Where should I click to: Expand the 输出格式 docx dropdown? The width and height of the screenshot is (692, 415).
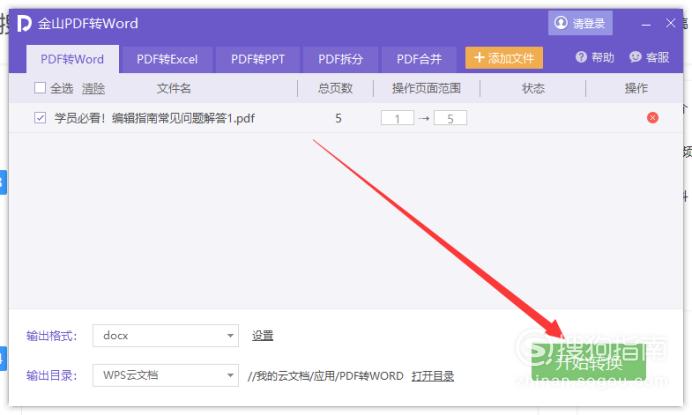[x=165, y=336]
